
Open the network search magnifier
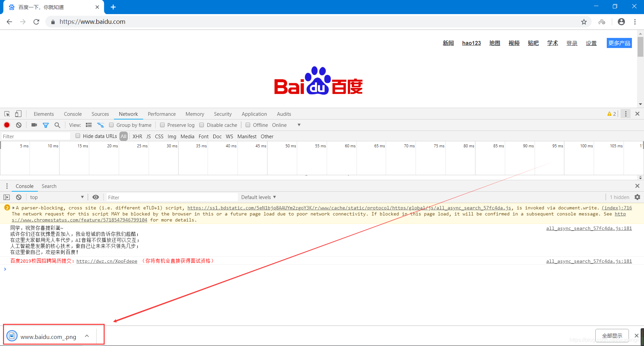coord(57,125)
